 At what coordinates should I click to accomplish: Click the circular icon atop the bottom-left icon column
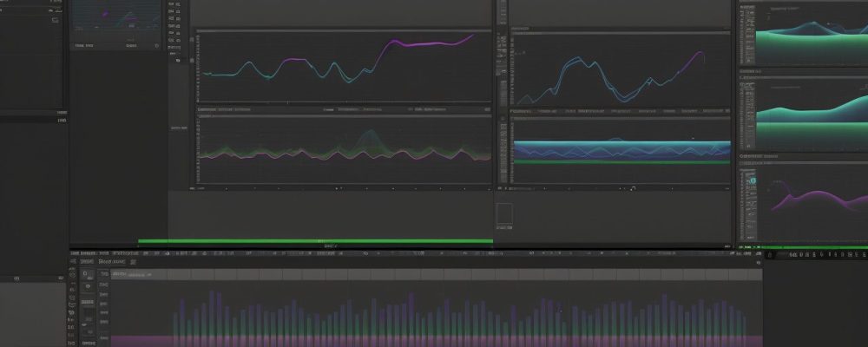click(x=72, y=275)
